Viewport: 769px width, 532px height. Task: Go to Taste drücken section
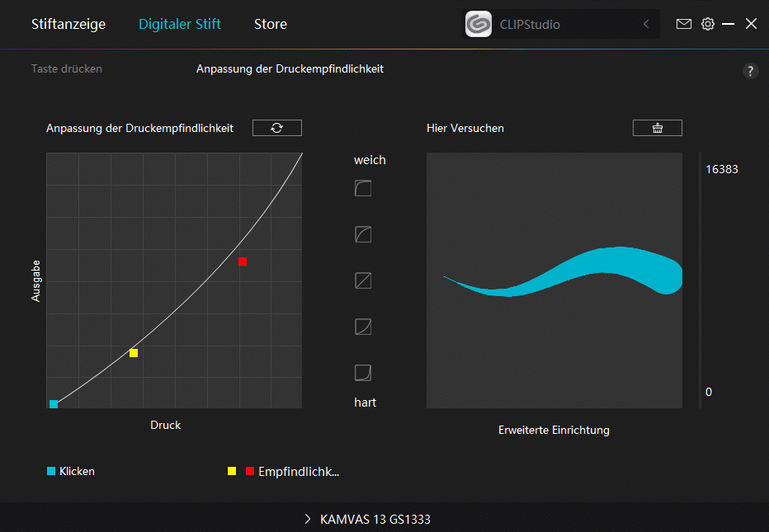[67, 69]
